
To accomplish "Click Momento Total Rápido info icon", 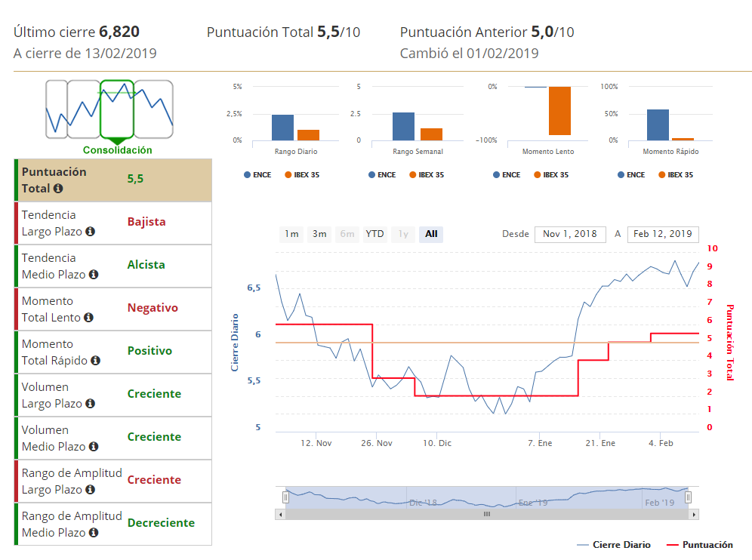I will [x=95, y=361].
